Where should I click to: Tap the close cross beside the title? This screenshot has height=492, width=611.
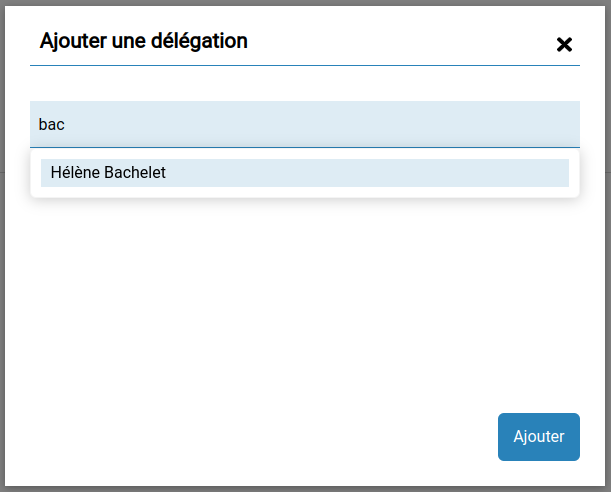click(564, 44)
